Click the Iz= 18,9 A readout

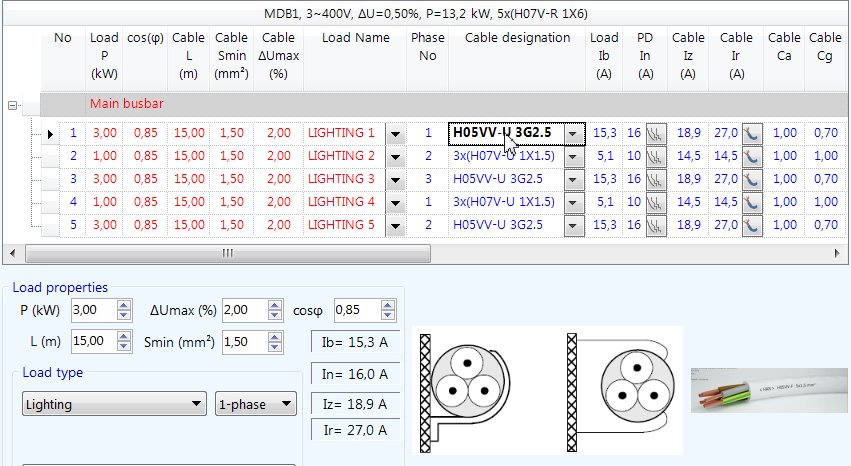point(355,404)
